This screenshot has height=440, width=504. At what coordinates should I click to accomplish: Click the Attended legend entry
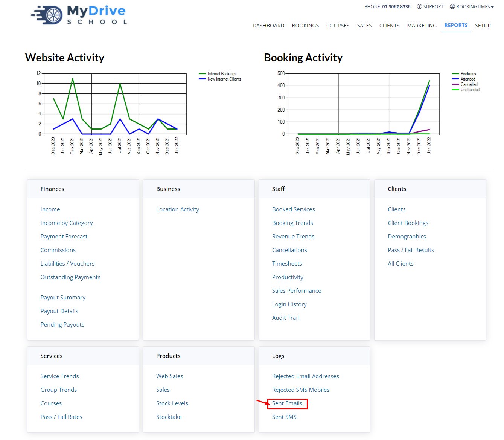click(x=463, y=79)
